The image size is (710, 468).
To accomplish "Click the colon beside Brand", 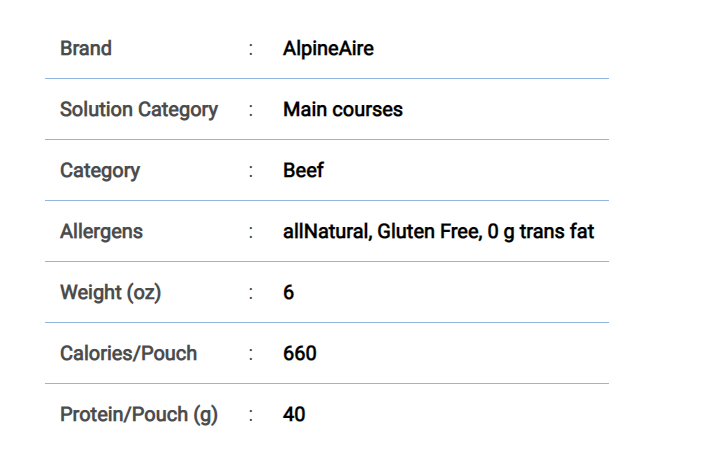I will pos(250,49).
